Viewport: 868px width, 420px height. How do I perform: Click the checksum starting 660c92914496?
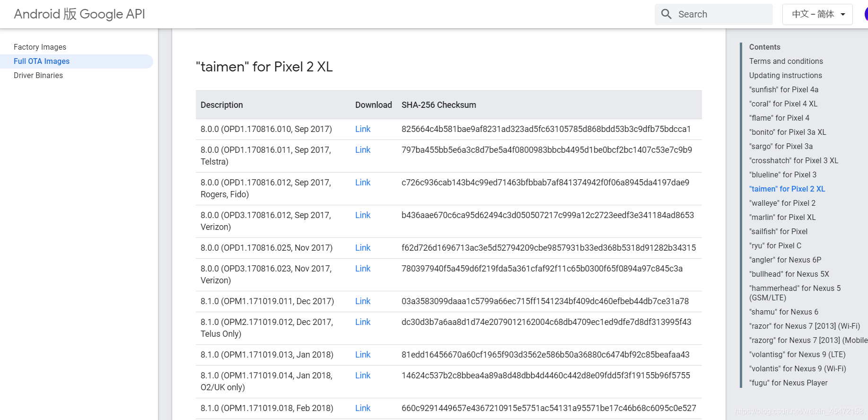[549, 408]
